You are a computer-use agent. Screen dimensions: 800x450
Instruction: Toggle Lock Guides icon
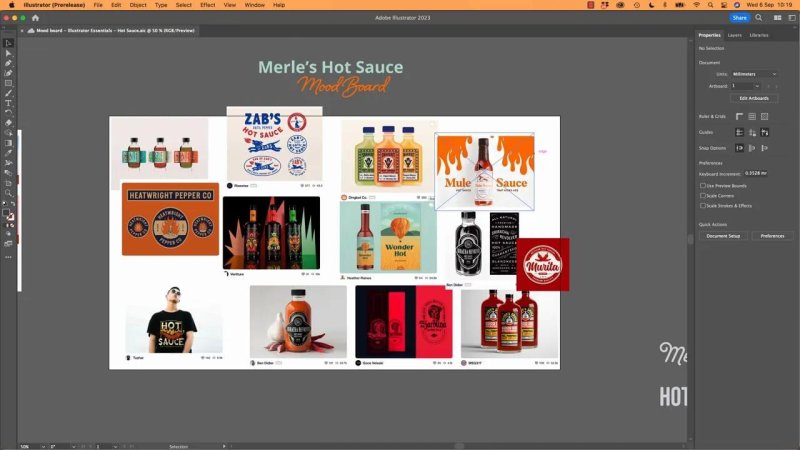[752, 132]
